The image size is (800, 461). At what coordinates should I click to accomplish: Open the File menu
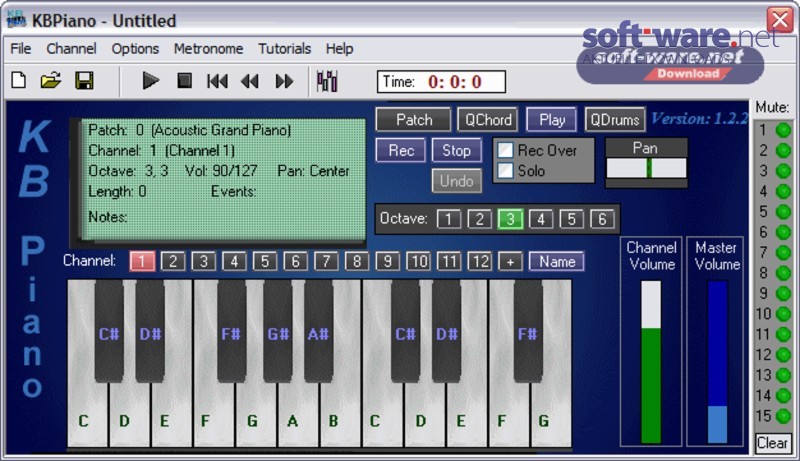pyautogui.click(x=20, y=48)
